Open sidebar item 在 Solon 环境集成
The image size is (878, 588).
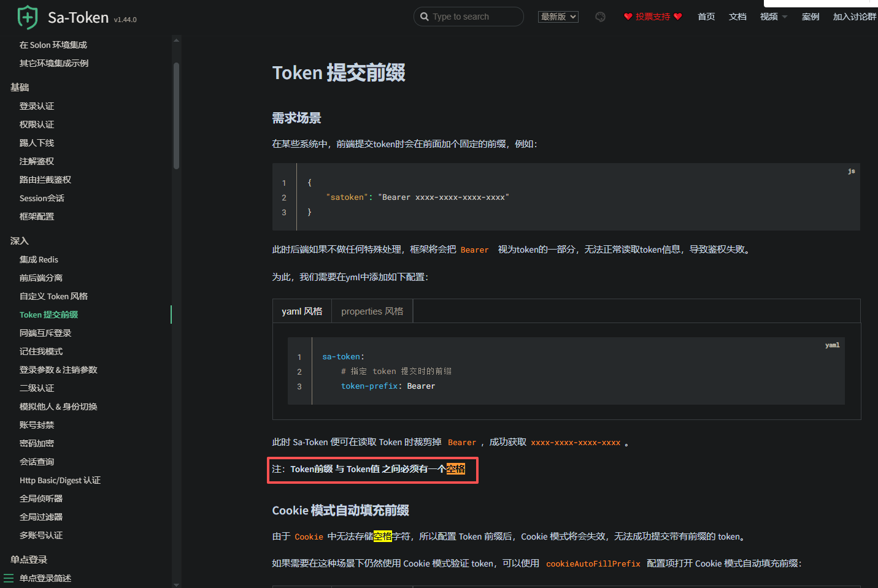[53, 45]
